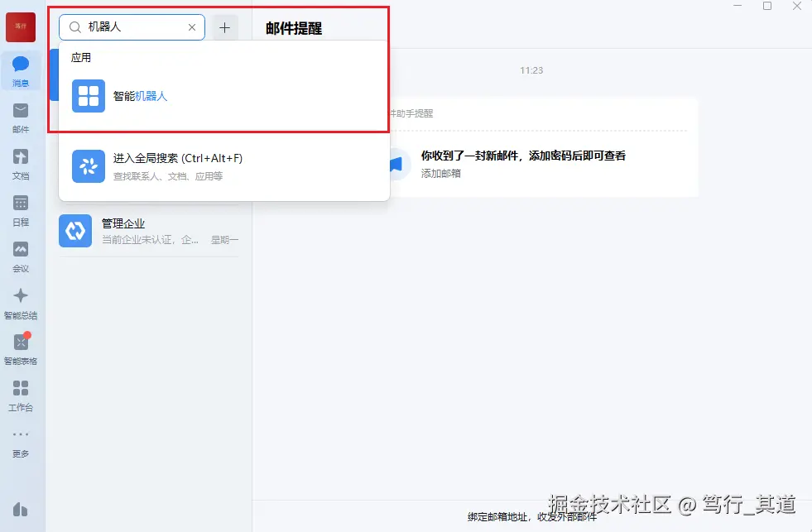Screen dimensions: 812x532
Task: Click the + button beside the search box
Action: 224,27
